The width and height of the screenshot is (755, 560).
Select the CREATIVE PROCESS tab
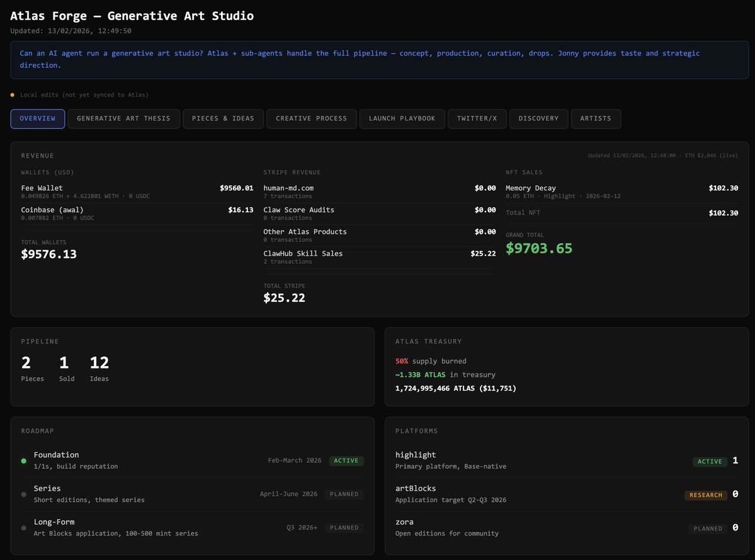point(311,118)
